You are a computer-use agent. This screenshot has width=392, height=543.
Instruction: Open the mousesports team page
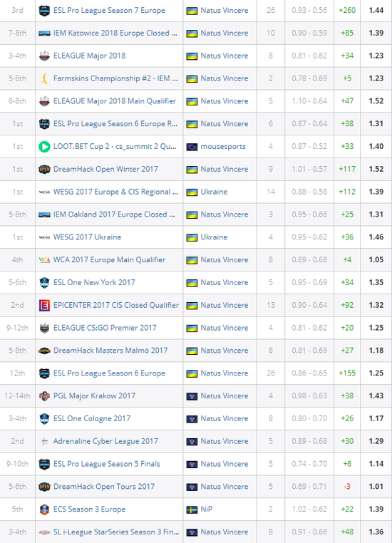point(223,147)
